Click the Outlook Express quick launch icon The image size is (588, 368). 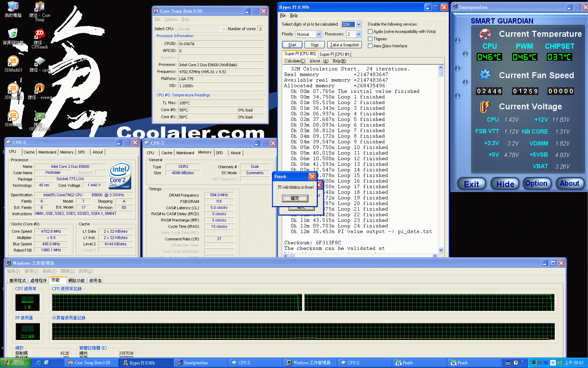47,363
